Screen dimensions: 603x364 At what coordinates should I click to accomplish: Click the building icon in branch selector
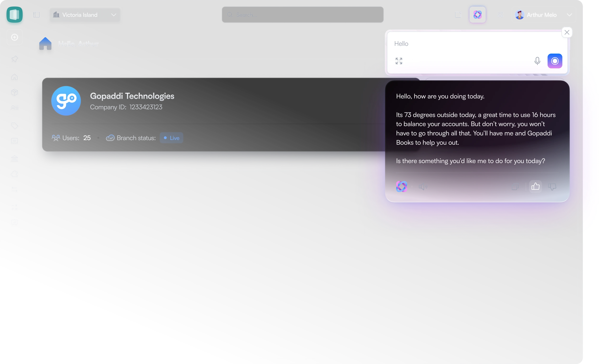pyautogui.click(x=56, y=15)
